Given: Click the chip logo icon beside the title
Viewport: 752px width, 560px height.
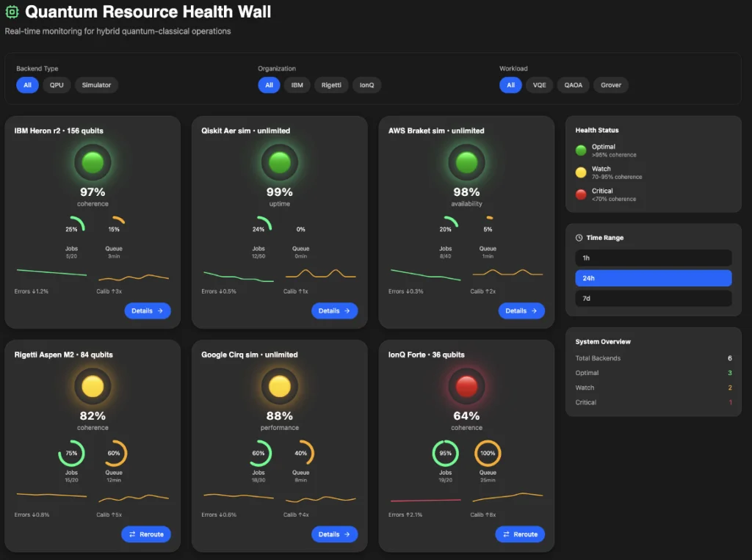Looking at the screenshot, I should coord(12,12).
